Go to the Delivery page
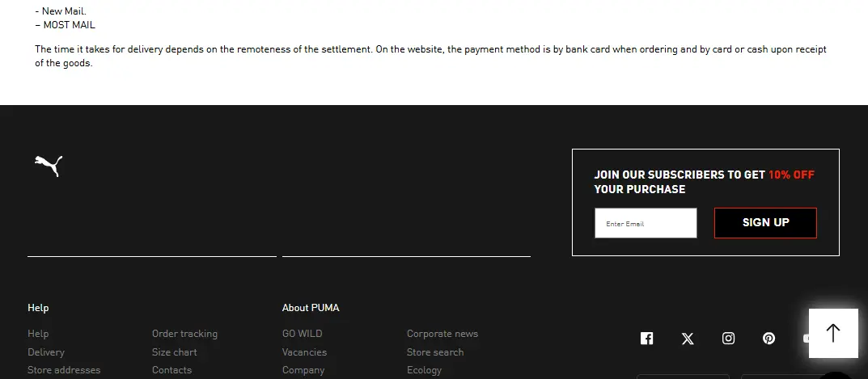Screen dimensions: 868x379 [46, 352]
